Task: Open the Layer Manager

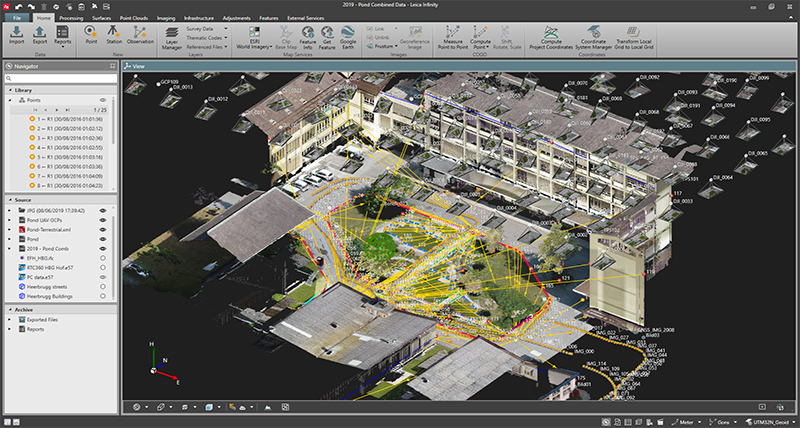Action: tap(172, 37)
